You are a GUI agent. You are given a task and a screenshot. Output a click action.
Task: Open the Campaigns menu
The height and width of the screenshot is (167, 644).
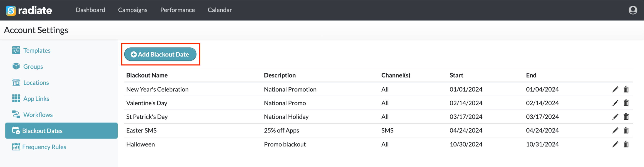tap(133, 10)
